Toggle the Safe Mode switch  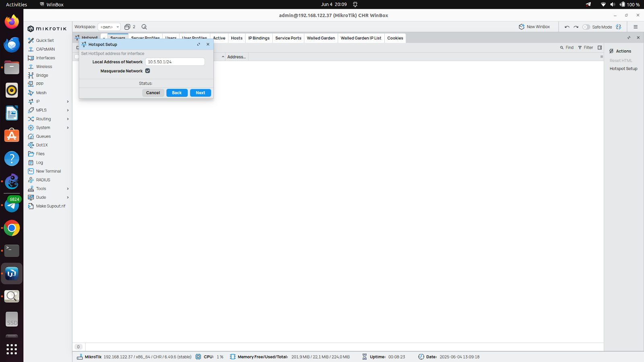pyautogui.click(x=586, y=27)
